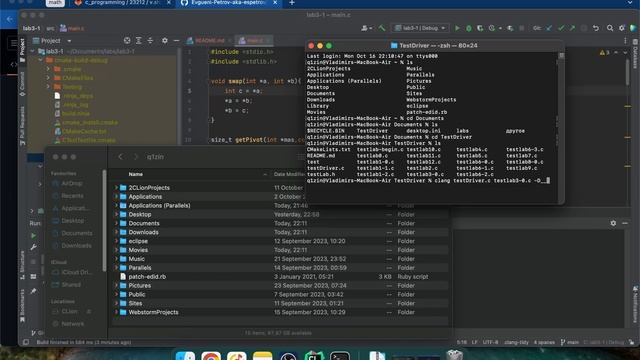Open the Notes app in the Dock

pyautogui.click(x=262, y=356)
